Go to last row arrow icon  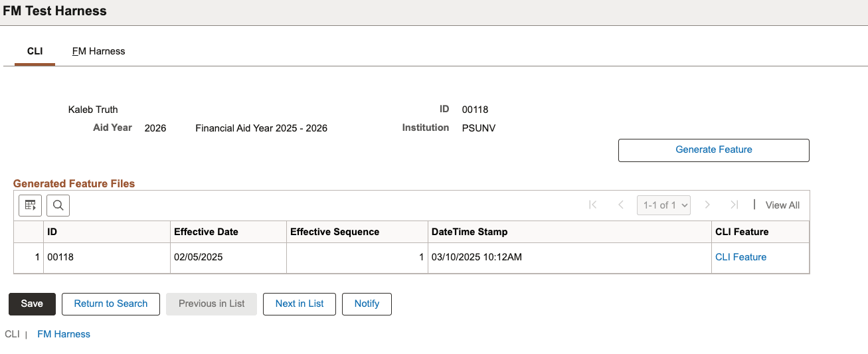point(734,205)
